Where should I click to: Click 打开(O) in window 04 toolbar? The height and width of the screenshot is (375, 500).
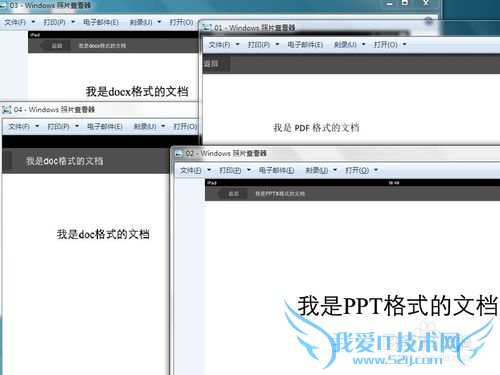pyautogui.click(x=185, y=126)
